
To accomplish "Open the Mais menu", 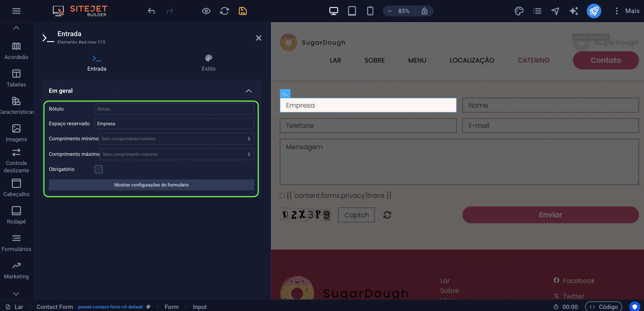I will [627, 11].
